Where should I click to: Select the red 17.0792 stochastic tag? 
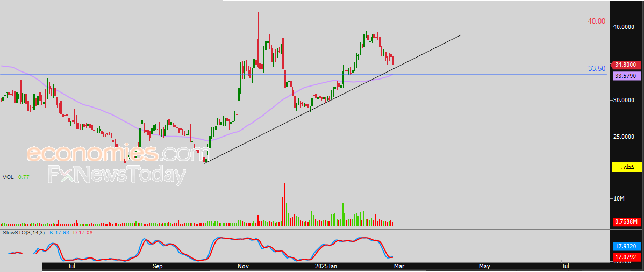(626, 257)
